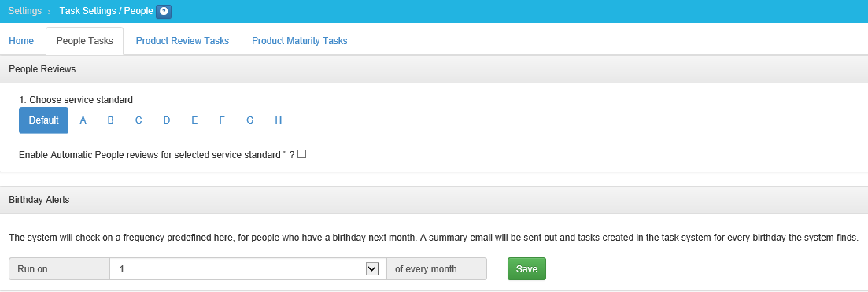
Task: Navigate to Settings in the breadcrumb
Action: coord(25,10)
